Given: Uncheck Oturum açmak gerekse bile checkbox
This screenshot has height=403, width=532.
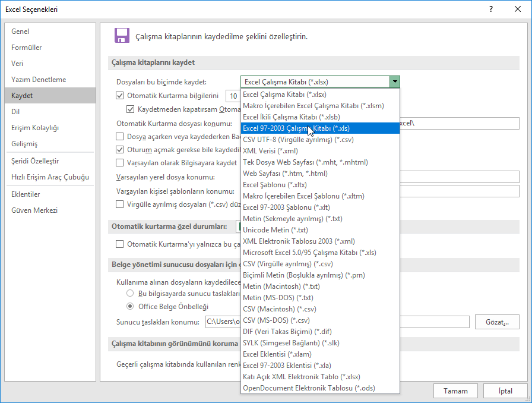Looking at the screenshot, I should [x=119, y=150].
